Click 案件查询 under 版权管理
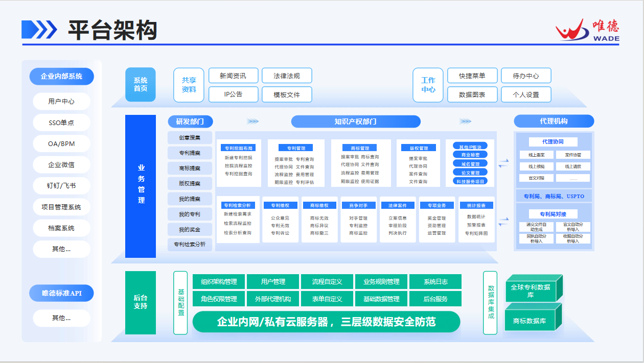Screen dimensions: 644x363 (418, 174)
